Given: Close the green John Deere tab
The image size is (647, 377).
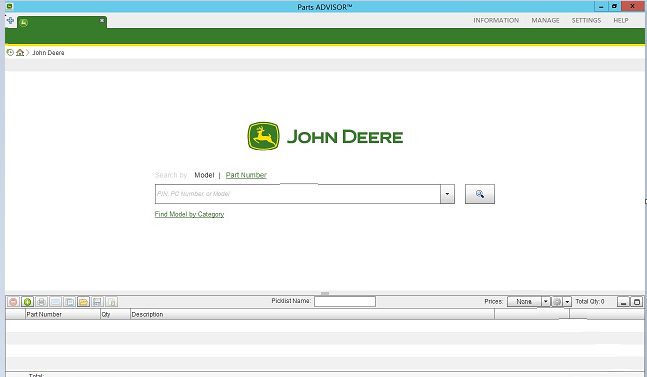Looking at the screenshot, I should [102, 20].
